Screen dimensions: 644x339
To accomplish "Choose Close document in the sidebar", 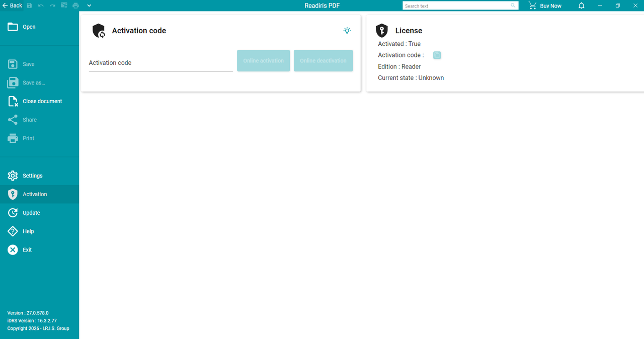I will 39,101.
